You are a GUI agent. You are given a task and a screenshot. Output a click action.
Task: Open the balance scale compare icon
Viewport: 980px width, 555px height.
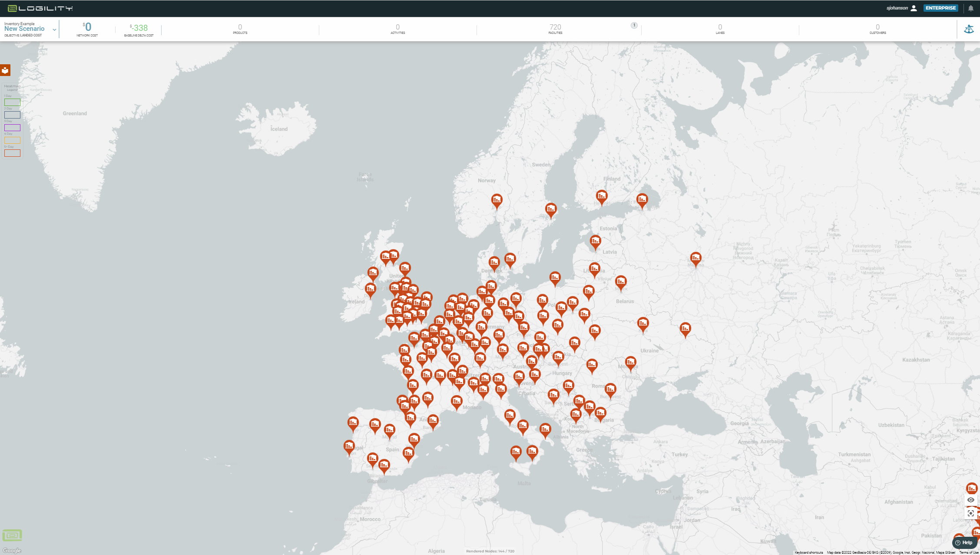coord(969,29)
